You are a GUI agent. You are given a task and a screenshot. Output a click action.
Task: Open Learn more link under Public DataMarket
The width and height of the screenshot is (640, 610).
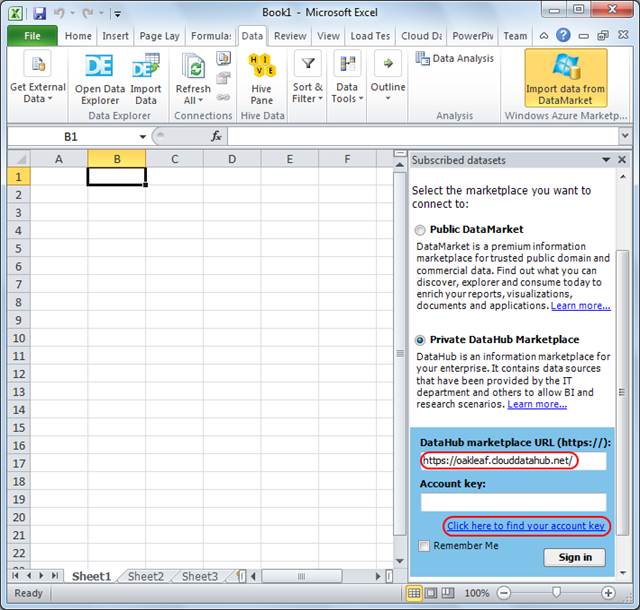(x=580, y=305)
